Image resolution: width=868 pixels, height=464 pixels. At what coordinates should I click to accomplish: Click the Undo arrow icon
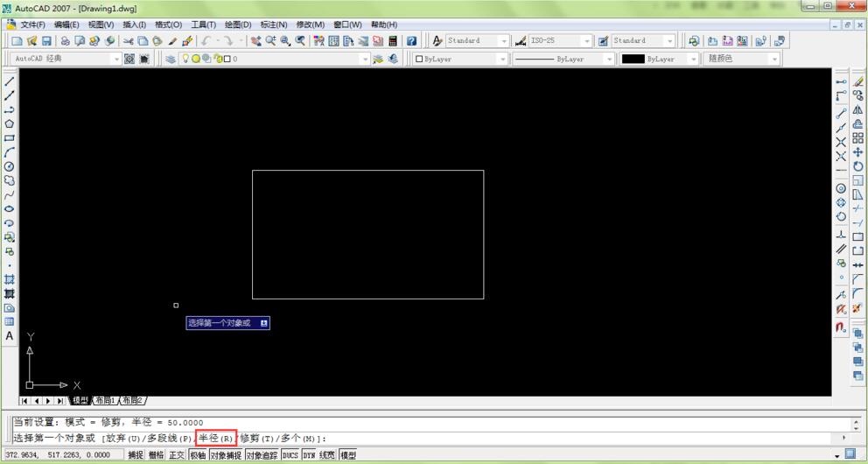point(206,40)
